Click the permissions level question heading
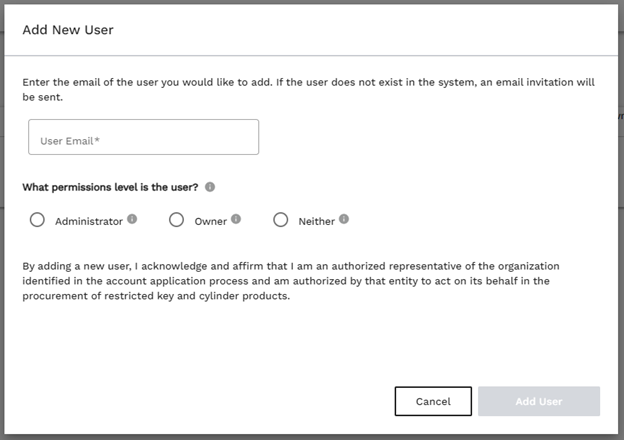This screenshot has height=440, width=624. [112, 187]
